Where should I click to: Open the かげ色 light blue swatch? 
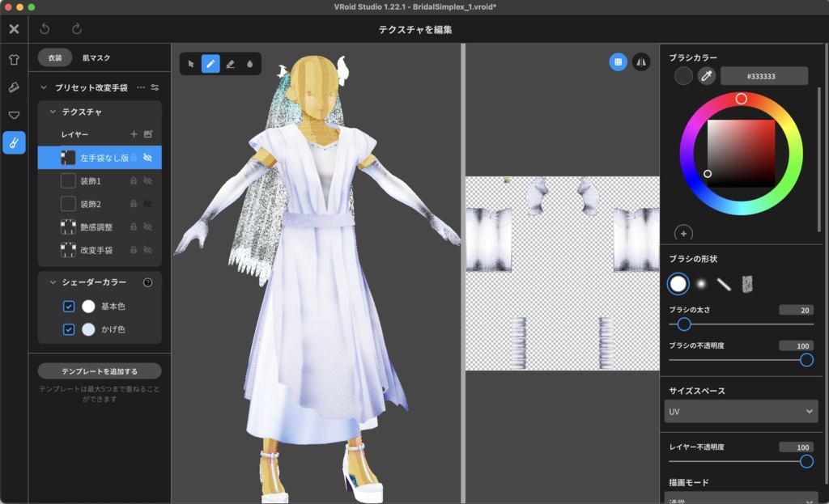tap(88, 329)
